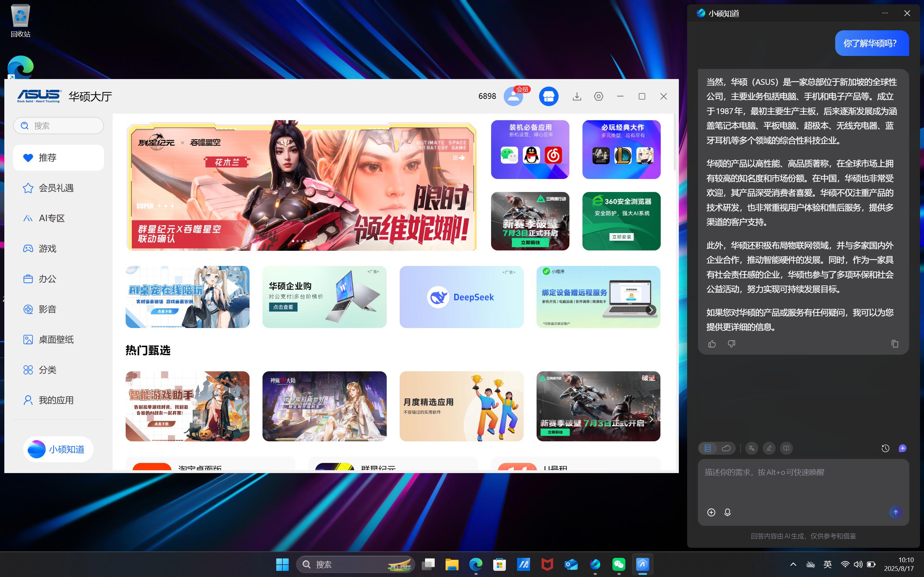Switch to local model toggle
This screenshot has height=577, width=924.
point(707,449)
